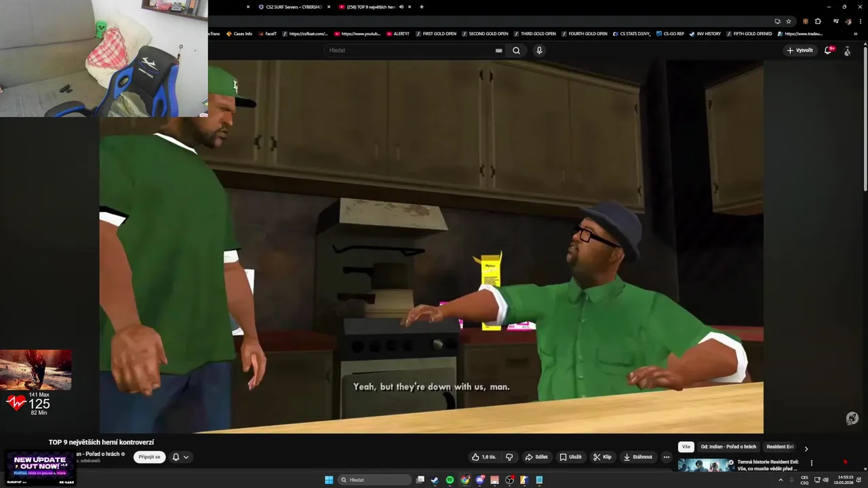The height and width of the screenshot is (488, 868).
Task: Open the SECOND GOLD OPEN bookmark
Action: pyautogui.click(x=485, y=34)
